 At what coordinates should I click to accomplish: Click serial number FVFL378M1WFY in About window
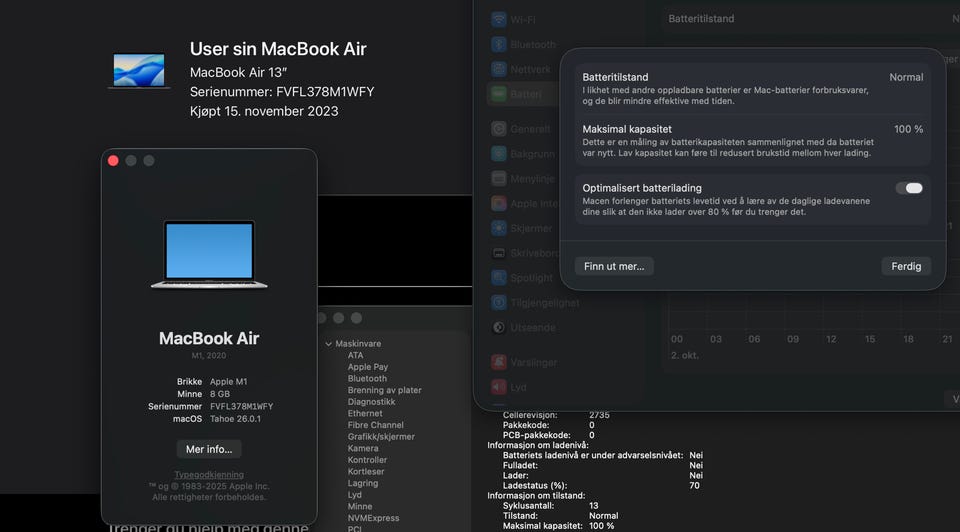pos(241,406)
